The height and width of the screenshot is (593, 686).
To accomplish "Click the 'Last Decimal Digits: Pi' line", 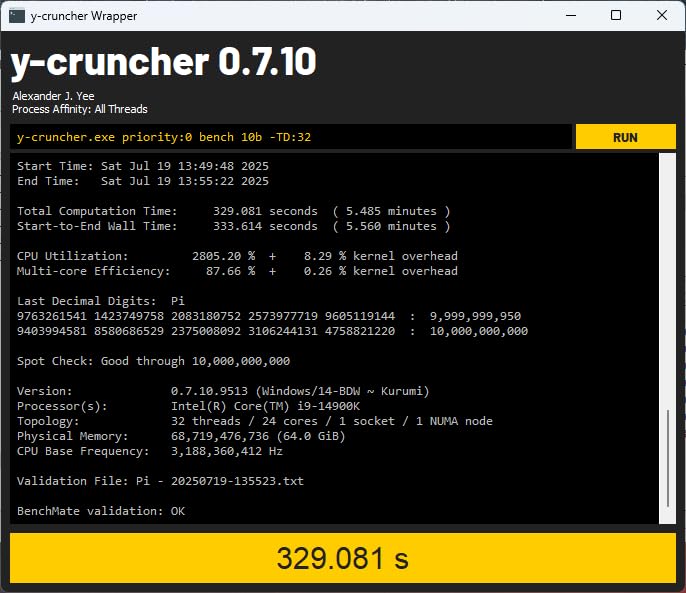I will [101, 301].
